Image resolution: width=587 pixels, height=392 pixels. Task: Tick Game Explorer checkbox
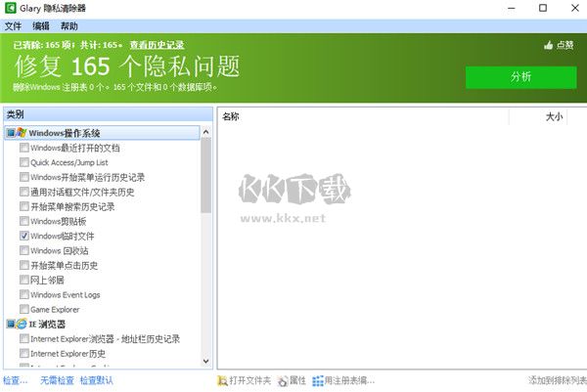click(24, 309)
